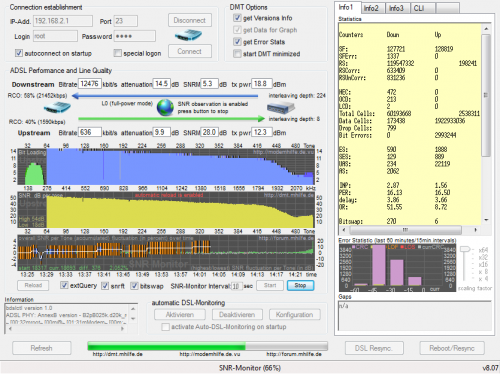The image size is (500, 374).
Task: Click the Information box scroll right arrow
Action: tap(123, 329)
